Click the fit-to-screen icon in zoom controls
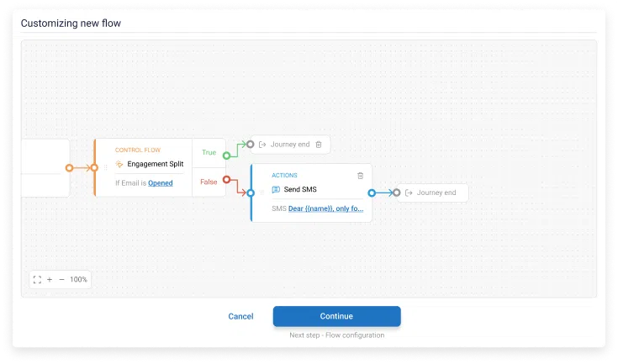Image resolution: width=618 pixels, height=364 pixels. coord(37,279)
